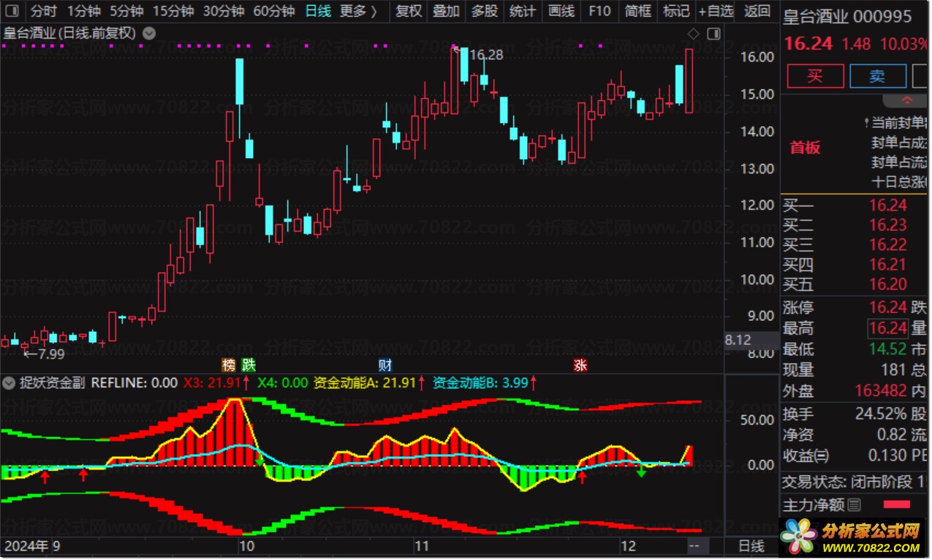
Task: Open the 多股 multi-stock view
Action: 484,11
